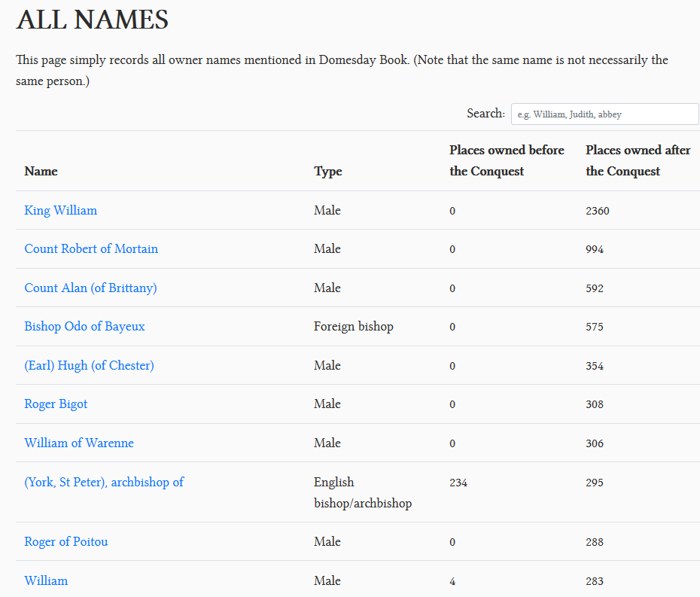
Task: Open (York, St Peter), archbishop of link
Action: tap(104, 483)
